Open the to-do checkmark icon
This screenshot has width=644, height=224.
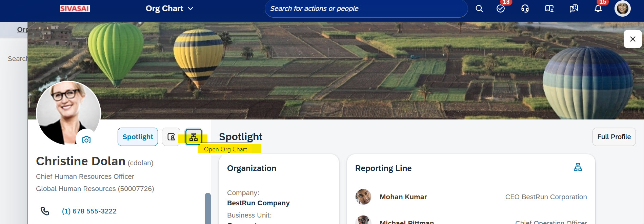pos(501,8)
